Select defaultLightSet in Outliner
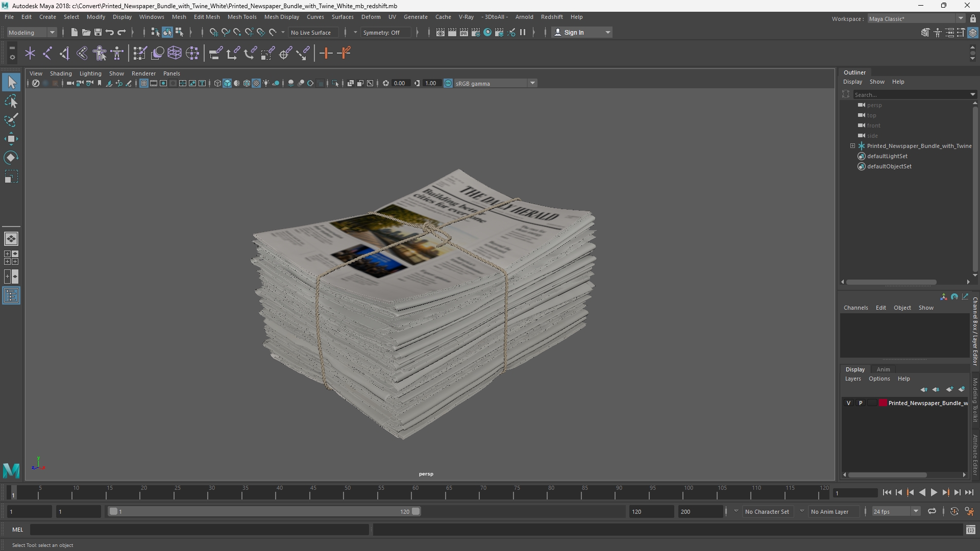Screen dimensions: 980x551 pyautogui.click(x=887, y=156)
